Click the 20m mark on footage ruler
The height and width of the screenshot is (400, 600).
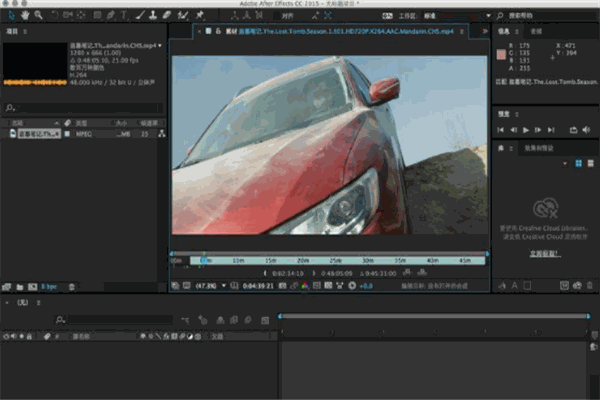pyautogui.click(x=303, y=261)
